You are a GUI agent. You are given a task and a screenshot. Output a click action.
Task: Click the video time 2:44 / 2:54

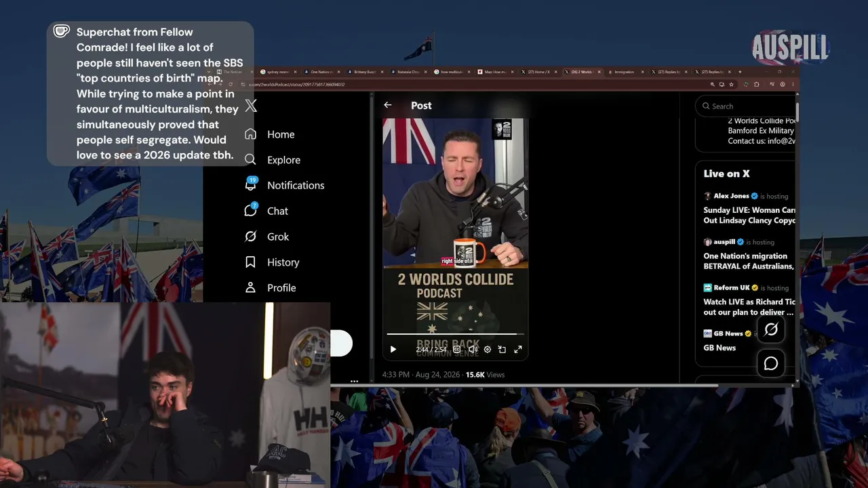(x=431, y=350)
